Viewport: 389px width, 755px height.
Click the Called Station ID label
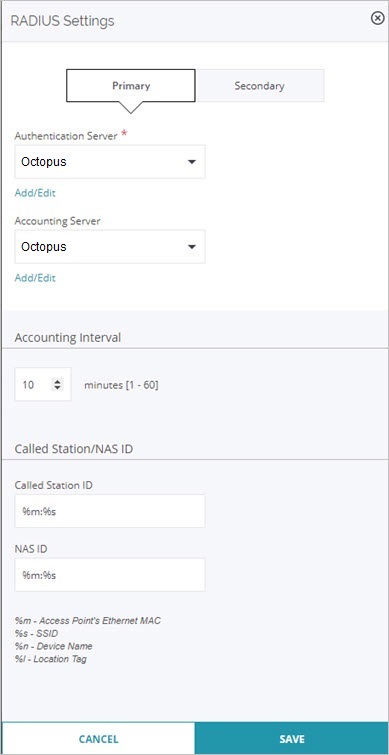[x=53, y=485]
